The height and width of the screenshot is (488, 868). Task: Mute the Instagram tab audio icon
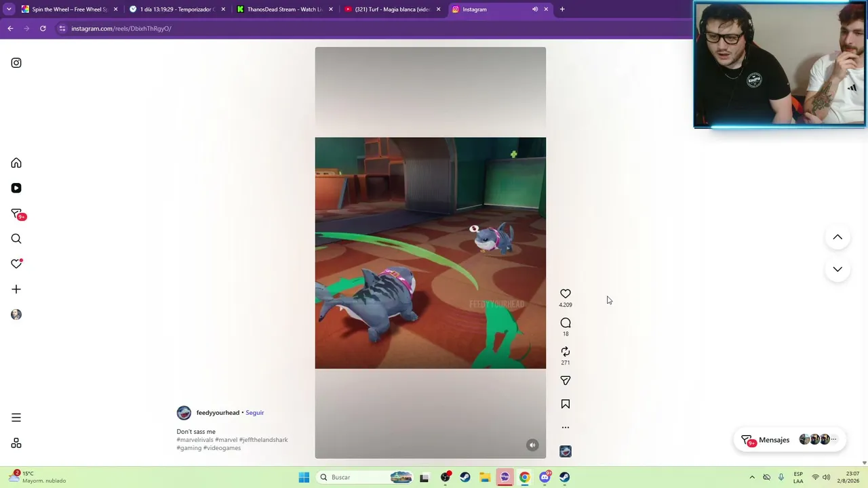(535, 9)
